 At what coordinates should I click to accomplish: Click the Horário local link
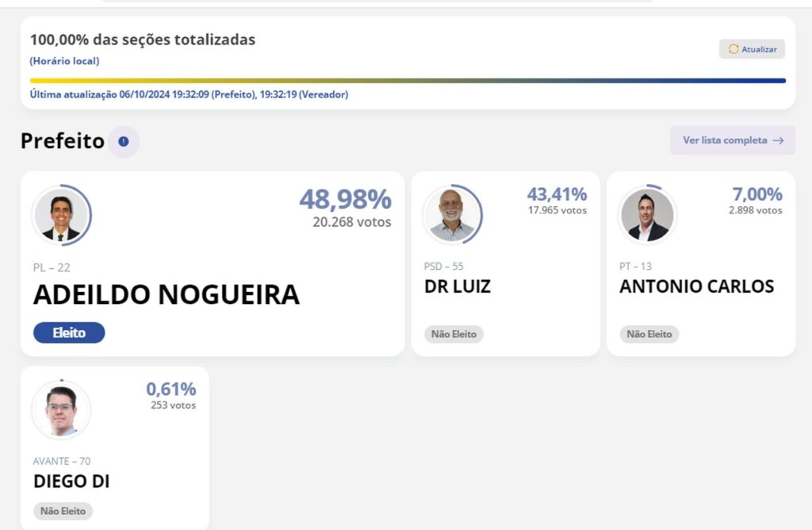coord(64,61)
